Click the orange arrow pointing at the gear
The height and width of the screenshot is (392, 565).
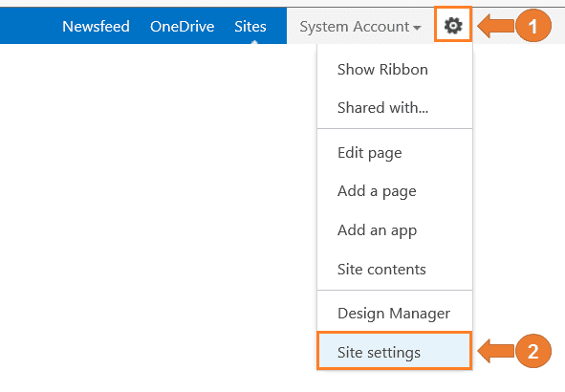point(496,26)
